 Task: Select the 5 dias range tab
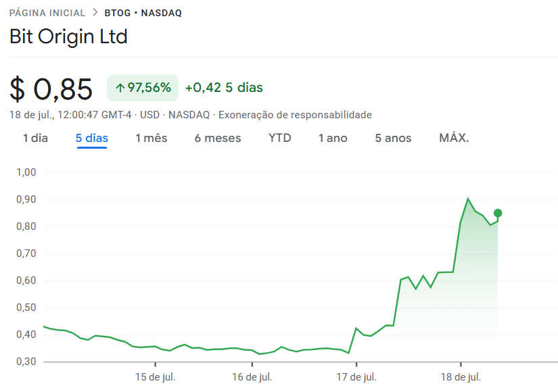(92, 138)
